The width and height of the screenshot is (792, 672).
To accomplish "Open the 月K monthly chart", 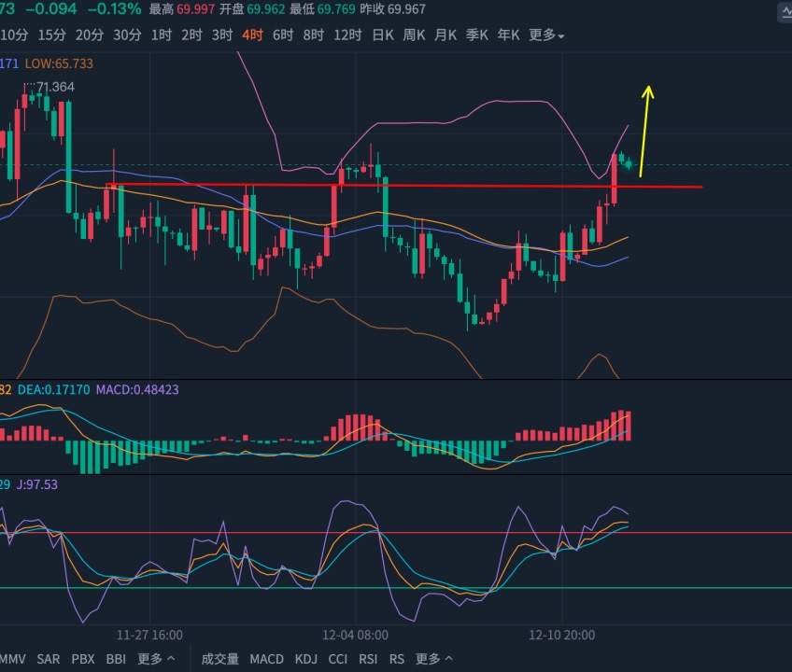I will click(445, 35).
